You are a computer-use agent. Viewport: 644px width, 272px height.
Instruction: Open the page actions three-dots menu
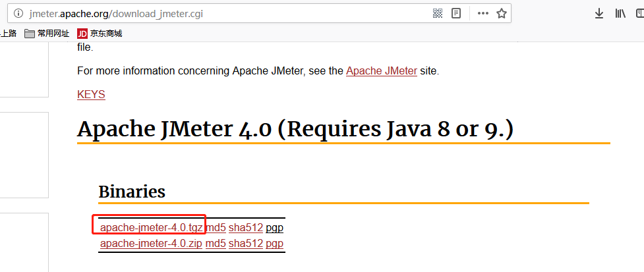(483, 14)
